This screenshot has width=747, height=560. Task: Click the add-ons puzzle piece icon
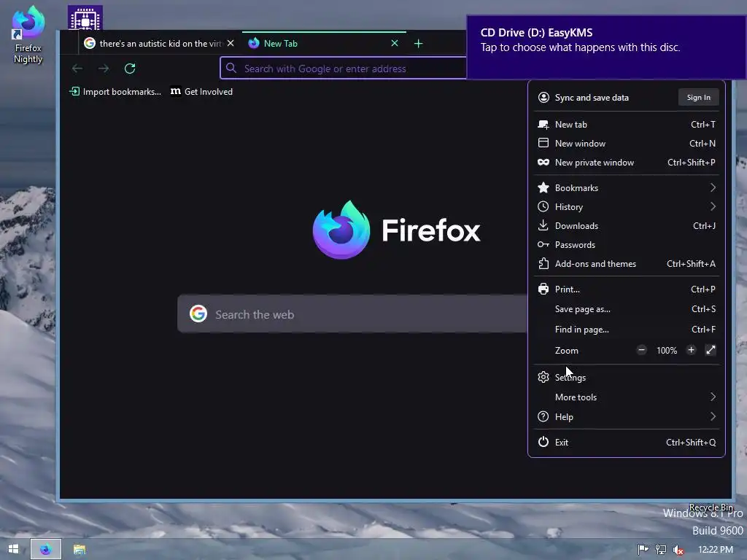coord(543,263)
